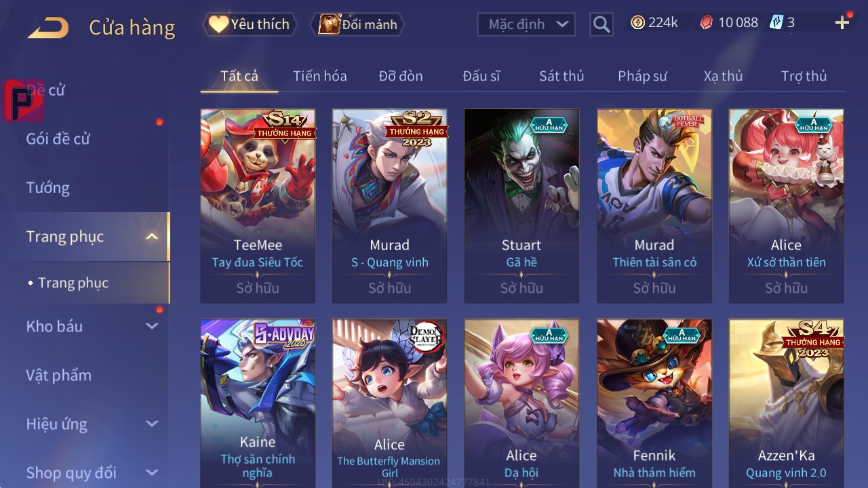Open the search magnifier icon
Screen dimensions: 868x488
click(601, 24)
